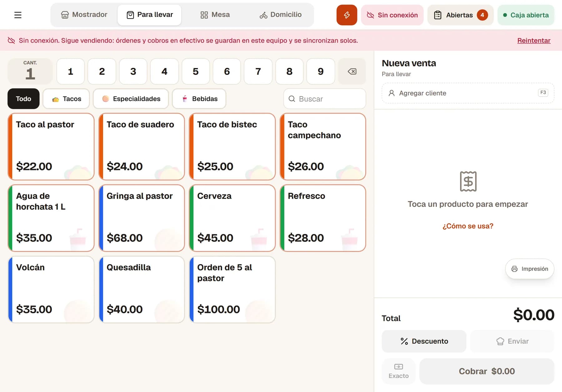Viewport: 562px width, 392px height.
Task: Click the receipt icon in empty cart
Action: point(468,181)
